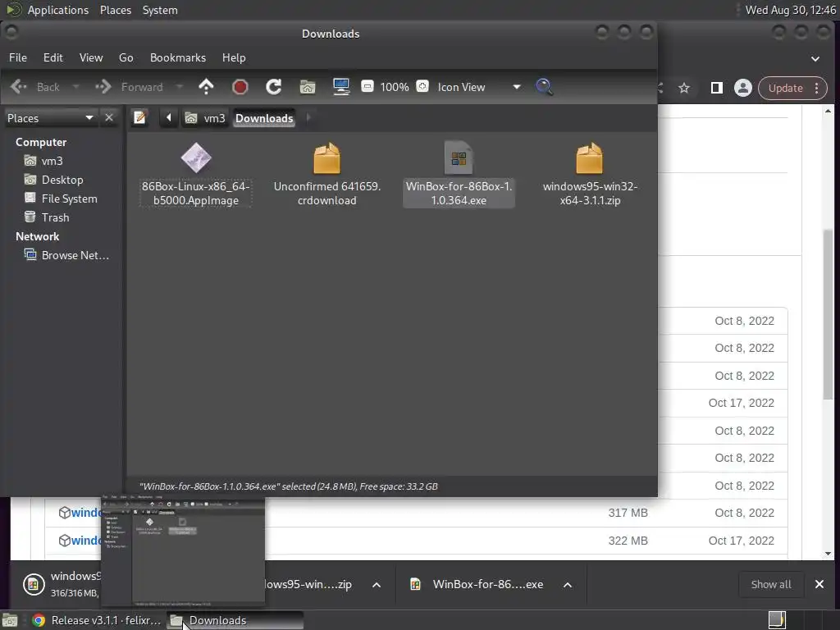Open the Icon View mode dropdown
This screenshot has width=840, height=630.
tap(479, 87)
